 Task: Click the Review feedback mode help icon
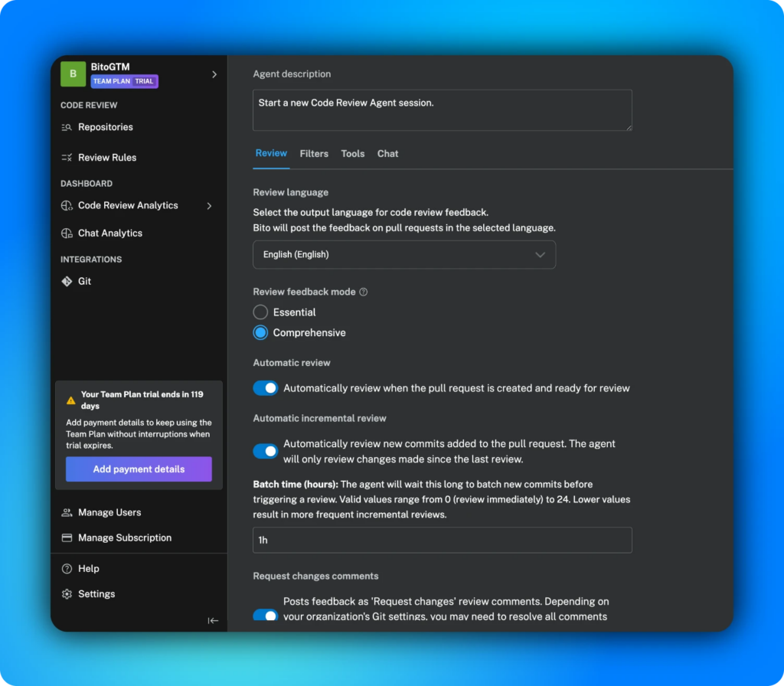[x=364, y=292]
